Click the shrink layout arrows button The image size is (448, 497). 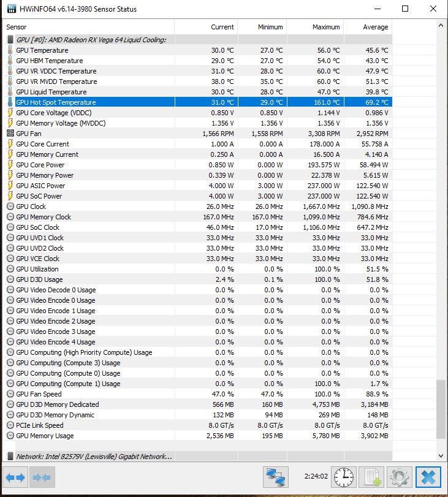(42, 477)
